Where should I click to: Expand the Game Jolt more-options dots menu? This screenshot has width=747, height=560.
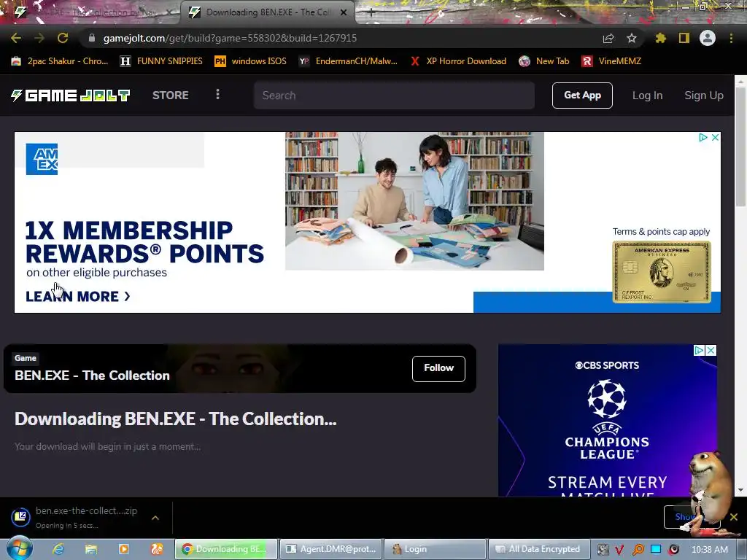[x=217, y=94]
